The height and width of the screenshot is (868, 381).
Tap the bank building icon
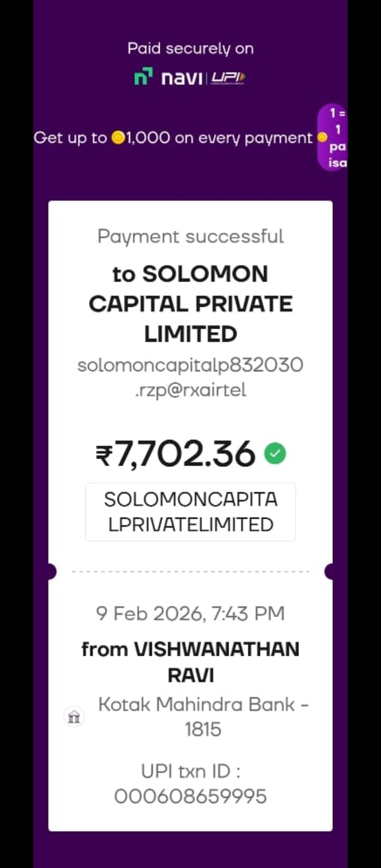pos(74,717)
